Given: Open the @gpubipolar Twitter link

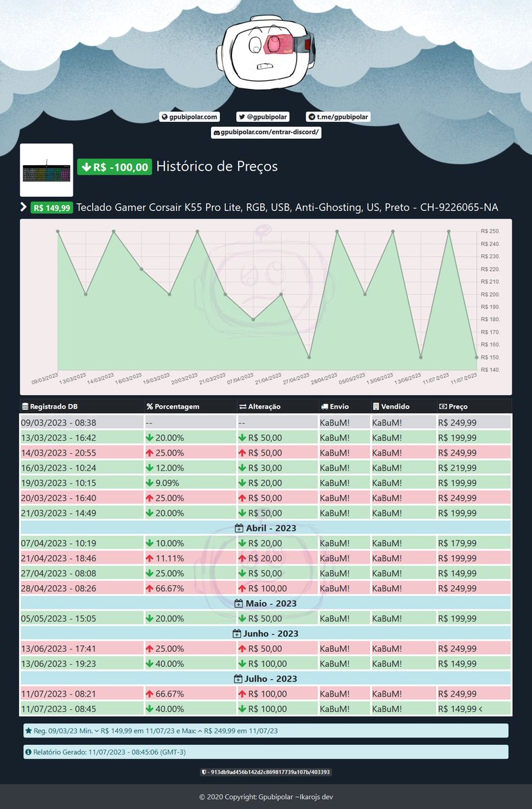Looking at the screenshot, I should (263, 117).
